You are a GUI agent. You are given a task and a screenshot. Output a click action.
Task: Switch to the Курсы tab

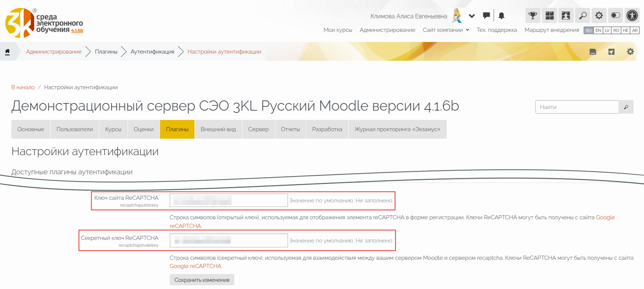(x=113, y=129)
